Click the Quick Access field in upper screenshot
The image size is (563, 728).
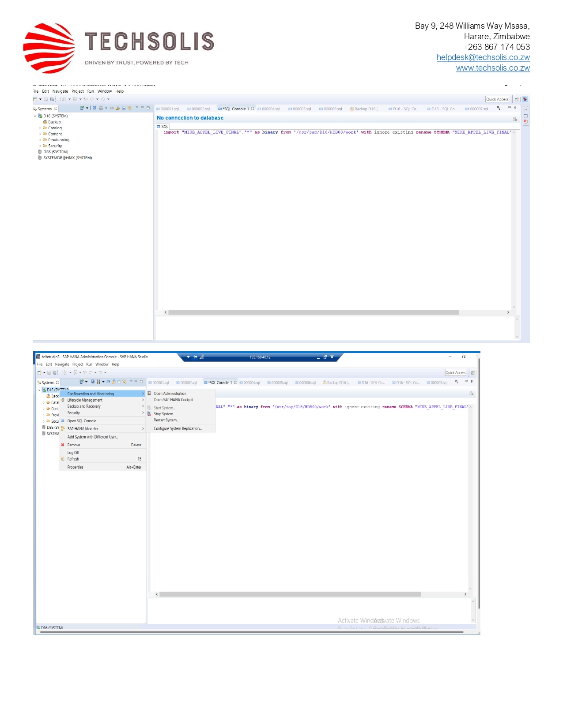497,99
